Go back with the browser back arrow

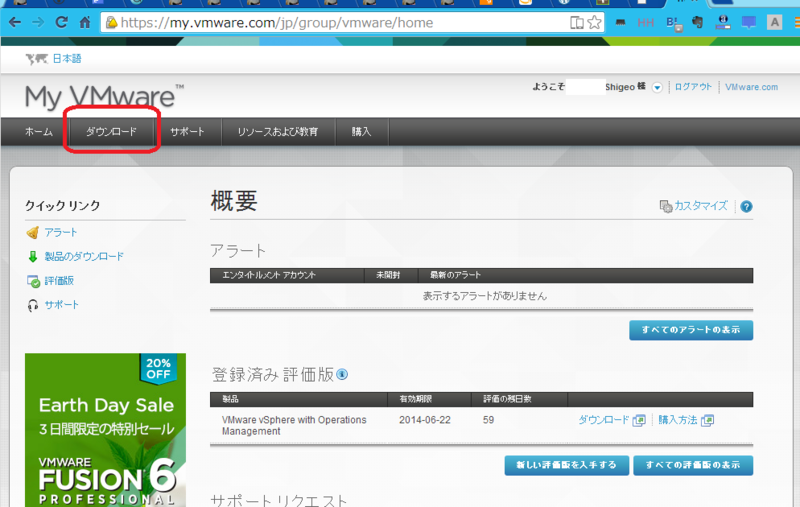click(15, 22)
